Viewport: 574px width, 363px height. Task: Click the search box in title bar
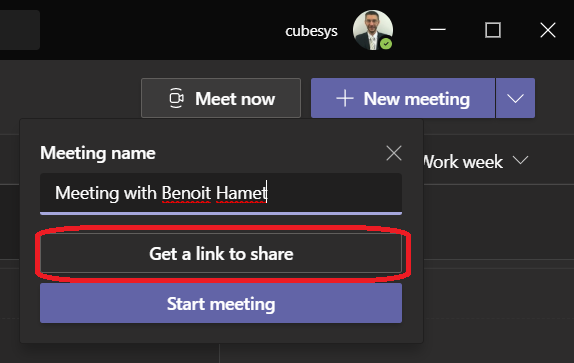[20, 30]
